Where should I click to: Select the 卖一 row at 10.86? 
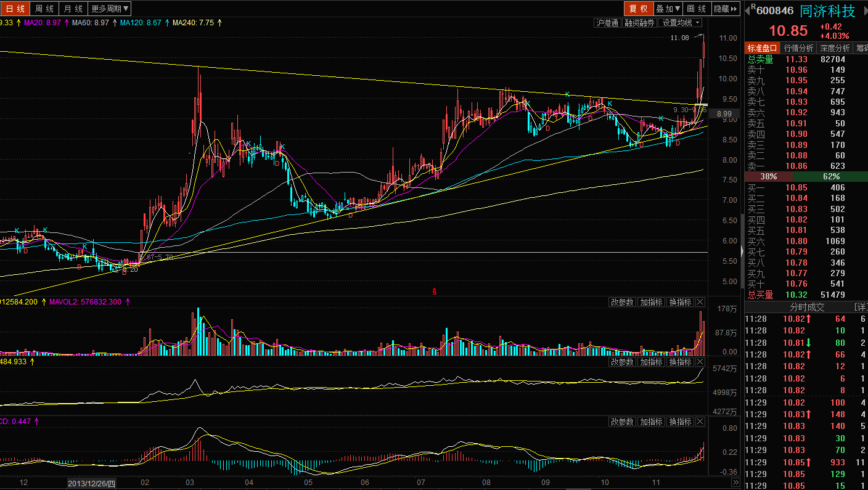click(806, 166)
